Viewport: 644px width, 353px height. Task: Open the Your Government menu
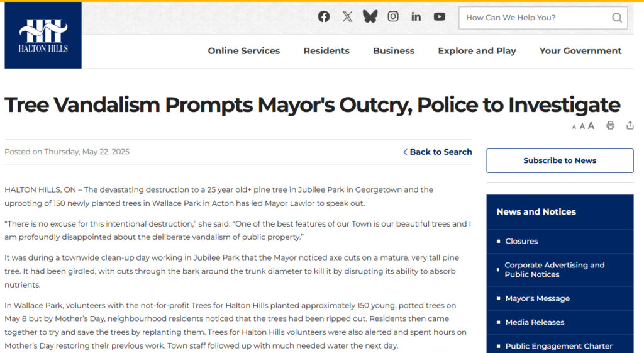click(580, 51)
